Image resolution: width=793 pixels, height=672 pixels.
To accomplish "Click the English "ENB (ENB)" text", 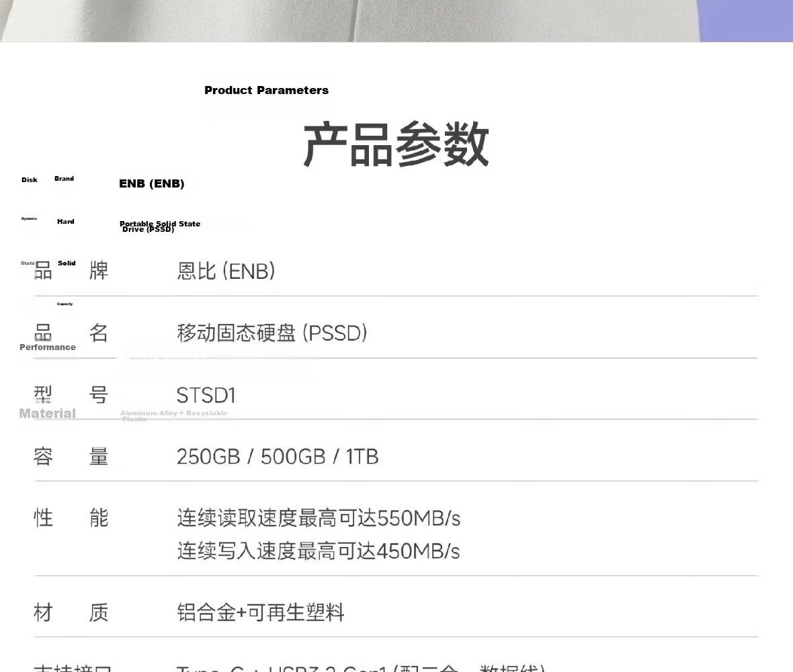I will tap(152, 183).
